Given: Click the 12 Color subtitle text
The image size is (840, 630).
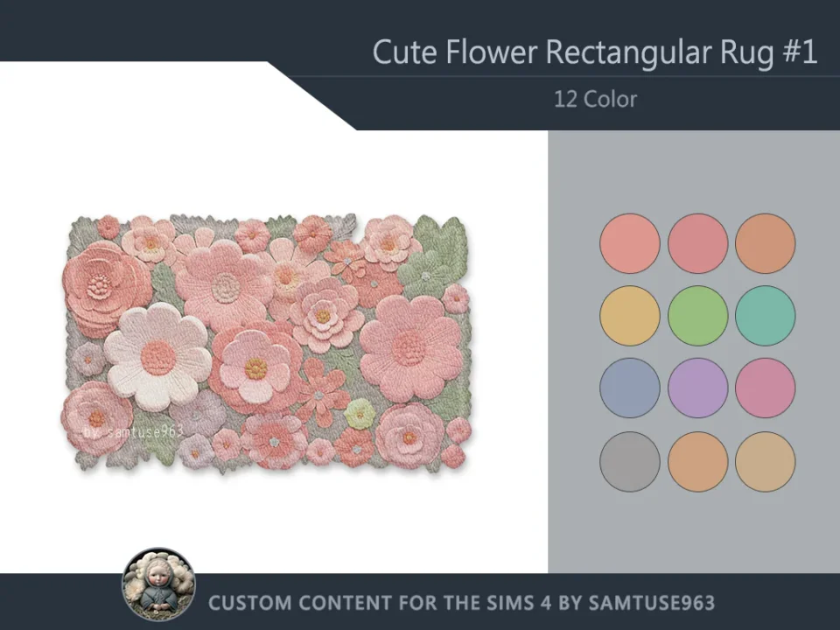Looking at the screenshot, I should coord(595,99).
